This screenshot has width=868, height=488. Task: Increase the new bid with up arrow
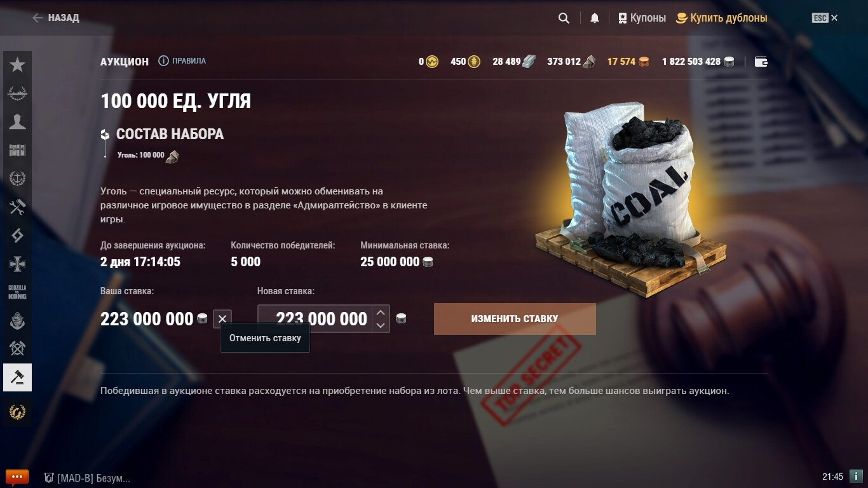(381, 312)
